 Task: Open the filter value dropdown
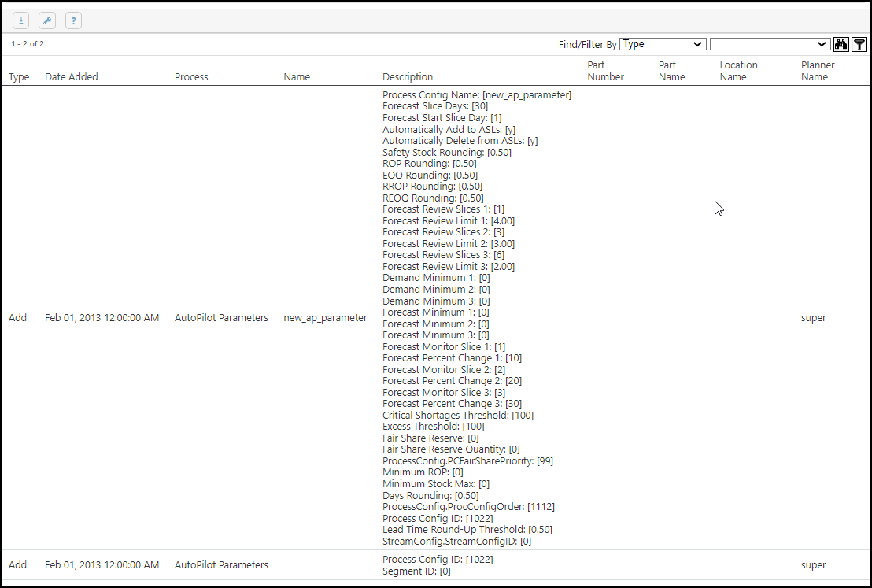click(x=769, y=45)
